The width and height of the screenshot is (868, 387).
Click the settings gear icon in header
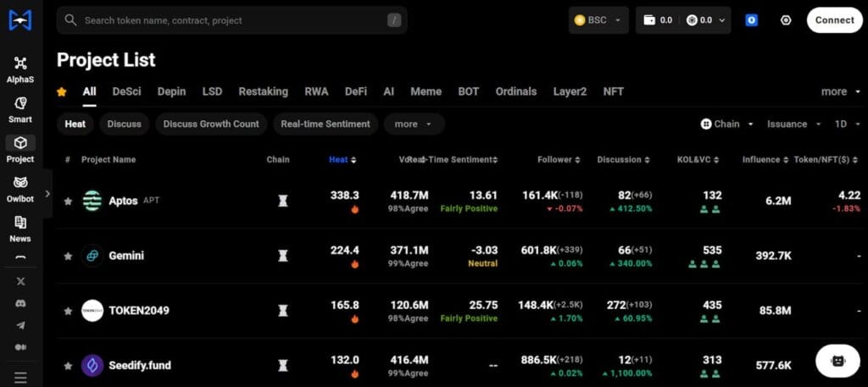pos(786,20)
